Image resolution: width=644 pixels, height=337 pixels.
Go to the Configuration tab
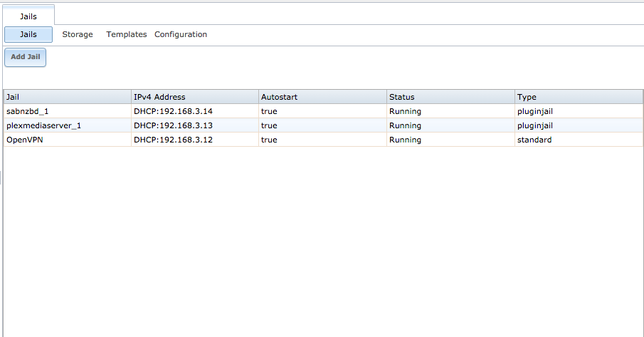click(181, 34)
